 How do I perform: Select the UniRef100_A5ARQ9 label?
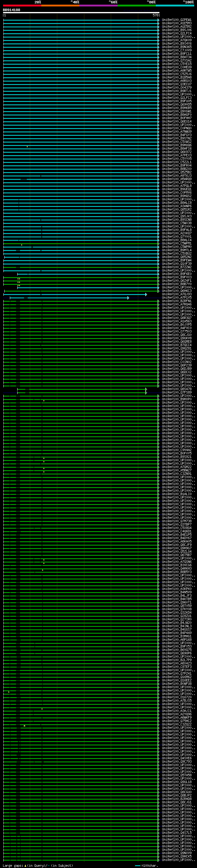(x=176, y=179)
